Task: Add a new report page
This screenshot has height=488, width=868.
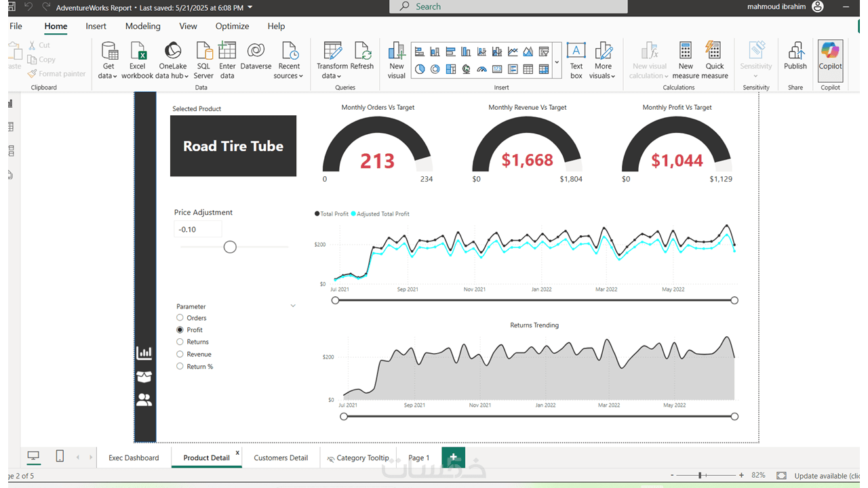Action: pyautogui.click(x=453, y=457)
